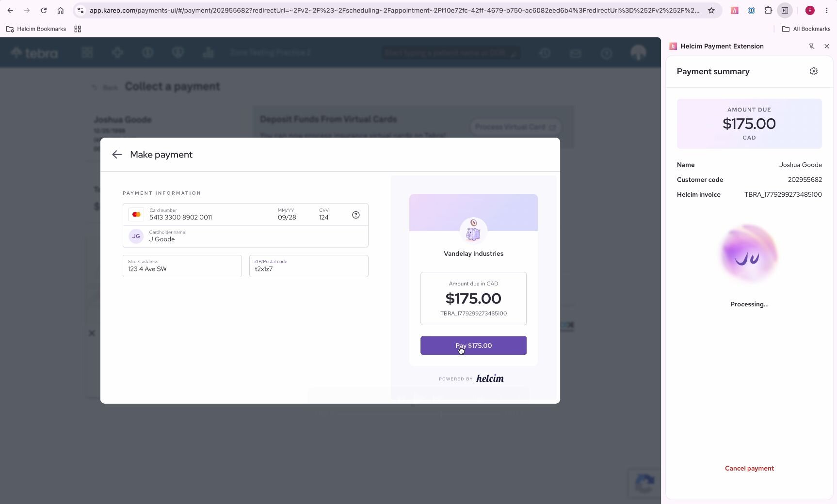Click the Helcim logo in side panel header
Image resolution: width=837 pixels, height=504 pixels.
673,46
